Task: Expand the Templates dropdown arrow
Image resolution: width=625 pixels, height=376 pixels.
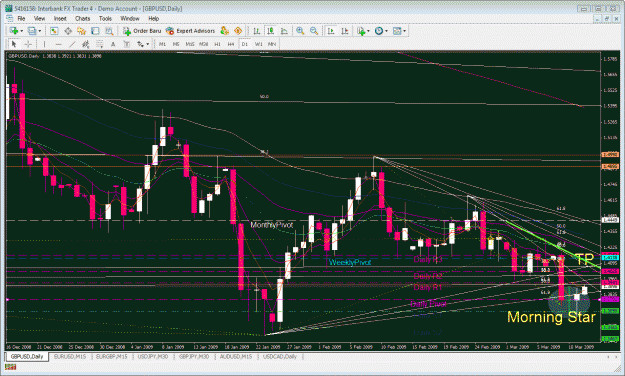Action: click(405, 31)
